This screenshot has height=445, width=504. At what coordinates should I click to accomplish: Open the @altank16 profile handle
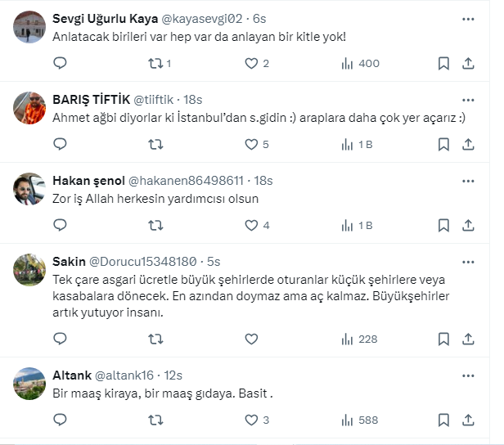tap(123, 375)
